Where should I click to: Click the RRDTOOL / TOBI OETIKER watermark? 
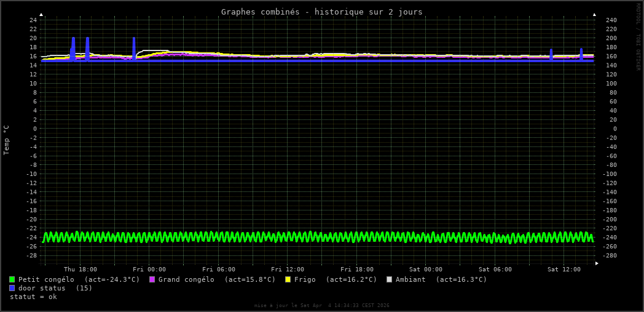638,37
